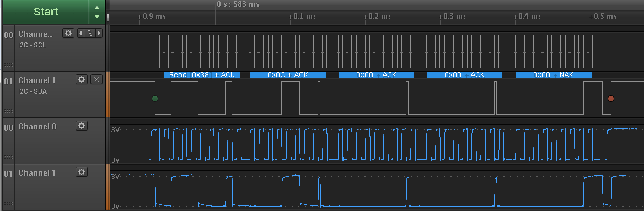The image size is (644, 211).
Task: Click the '0V' scale label on analog Channel 1
Action: pos(115,207)
